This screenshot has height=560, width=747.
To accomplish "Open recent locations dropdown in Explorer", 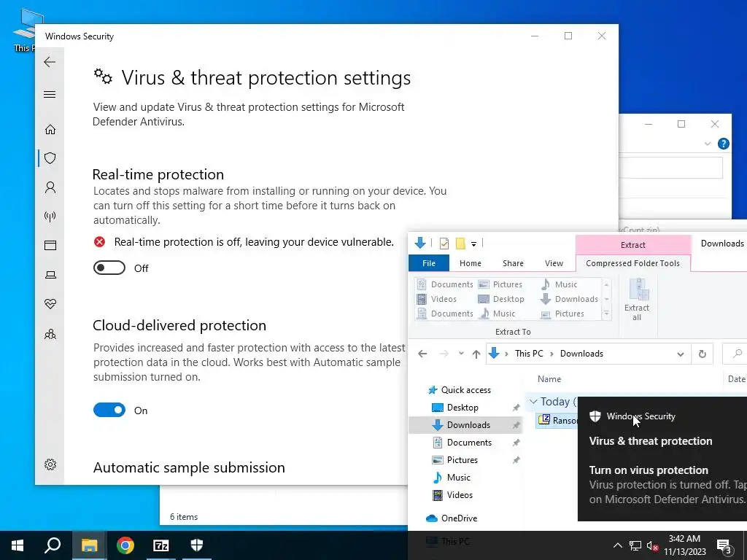I will click(x=461, y=354).
